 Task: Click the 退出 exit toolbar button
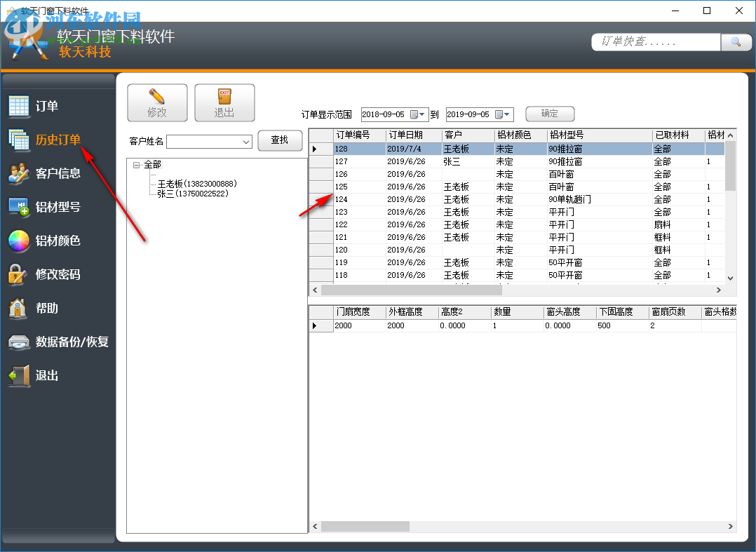click(x=224, y=102)
